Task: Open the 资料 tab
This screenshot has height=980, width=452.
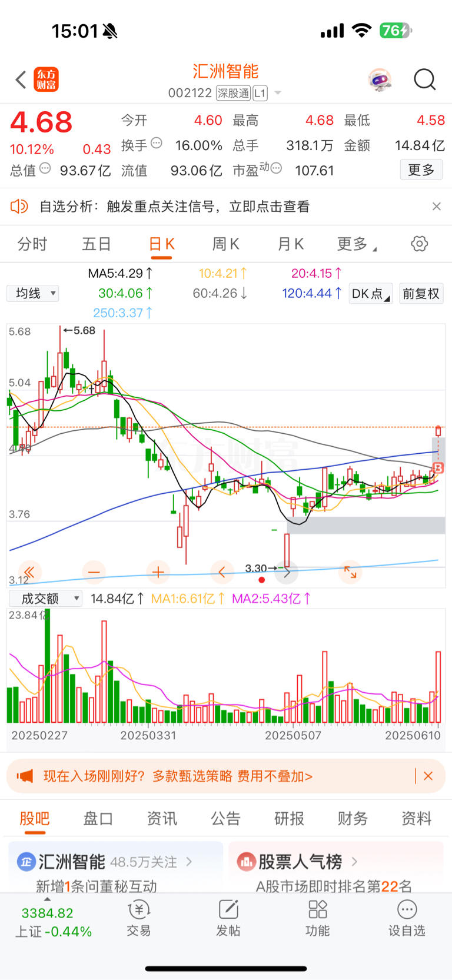Action: tap(416, 818)
